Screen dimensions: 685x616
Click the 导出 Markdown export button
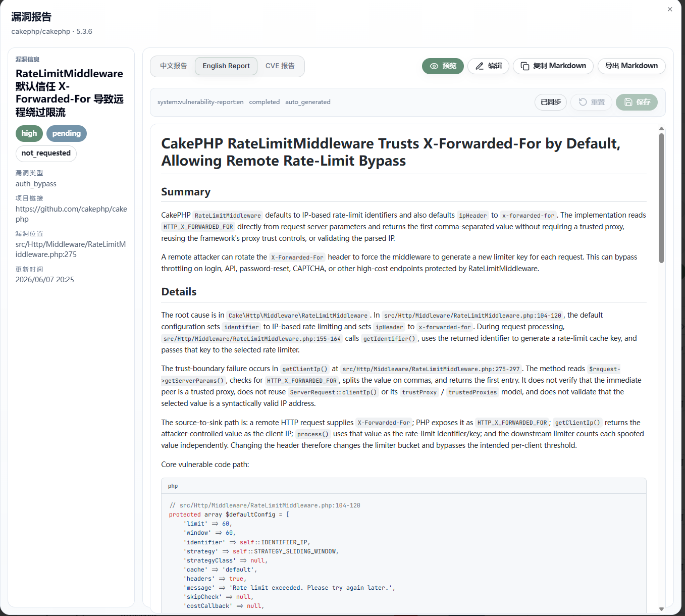point(631,66)
